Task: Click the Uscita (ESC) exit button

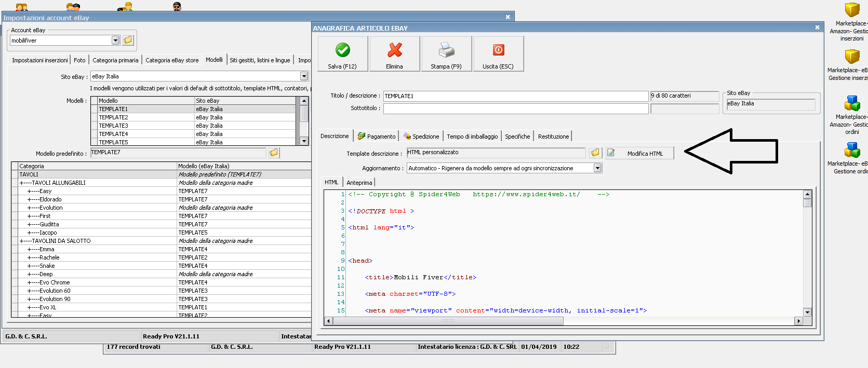Action: point(498,53)
